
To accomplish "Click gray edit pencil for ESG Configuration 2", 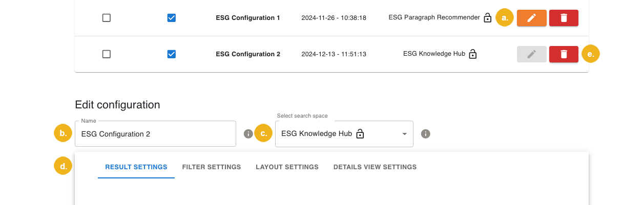I will click(532, 54).
